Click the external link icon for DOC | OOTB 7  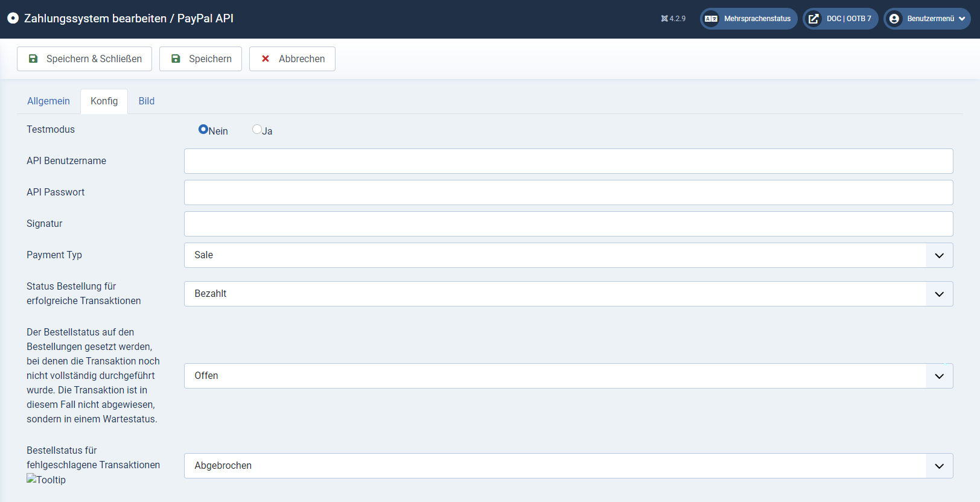click(814, 19)
